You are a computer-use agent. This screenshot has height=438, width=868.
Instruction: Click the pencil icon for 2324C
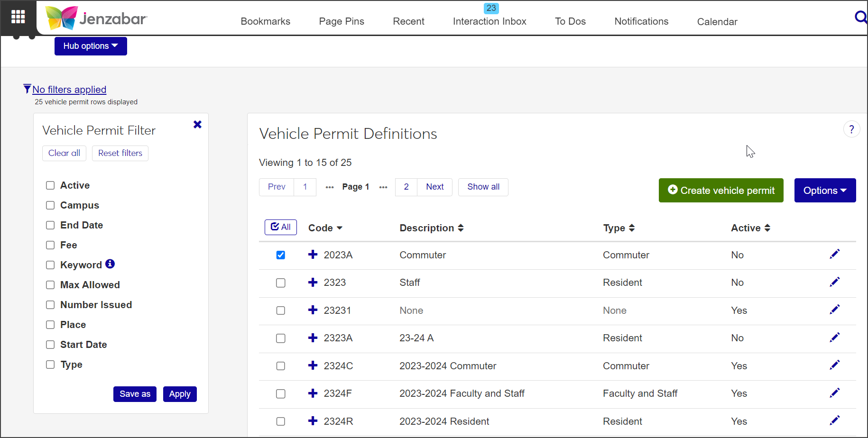[x=834, y=365]
